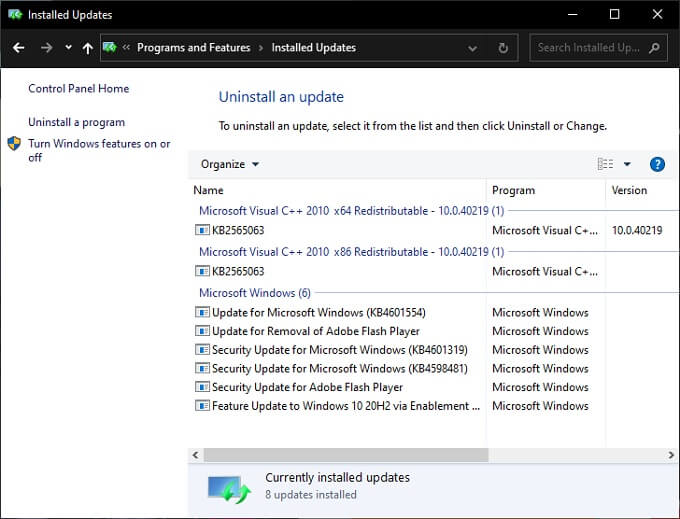
Task: Click the shield icon for Windows features
Action: [15, 144]
